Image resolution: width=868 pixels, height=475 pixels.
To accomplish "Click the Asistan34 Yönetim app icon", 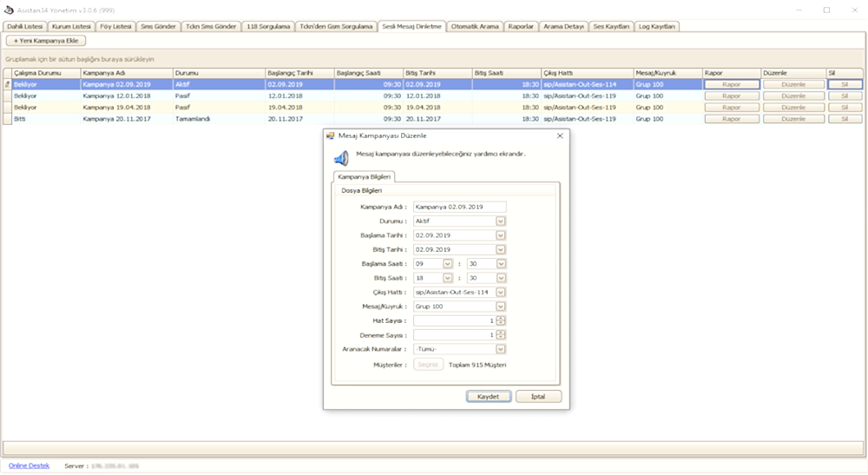I will tap(8, 10).
